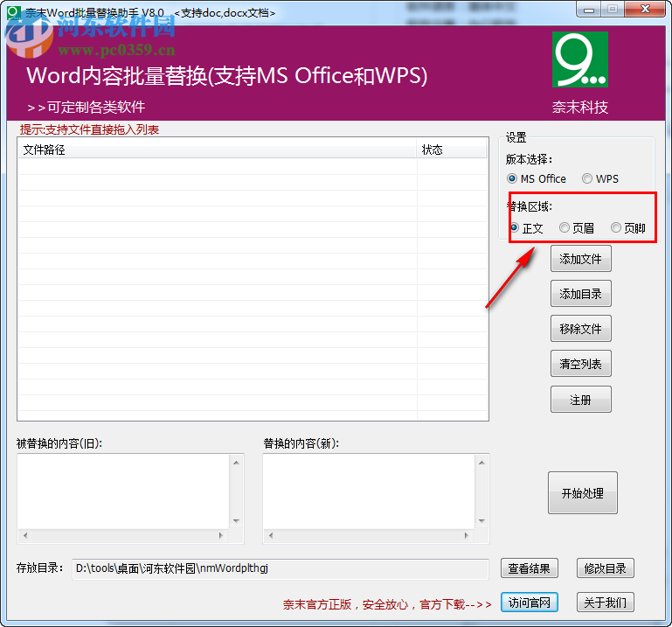Image resolution: width=672 pixels, height=627 pixels.
Task: Click 奈末官方正版 official download text
Action: click(387, 604)
